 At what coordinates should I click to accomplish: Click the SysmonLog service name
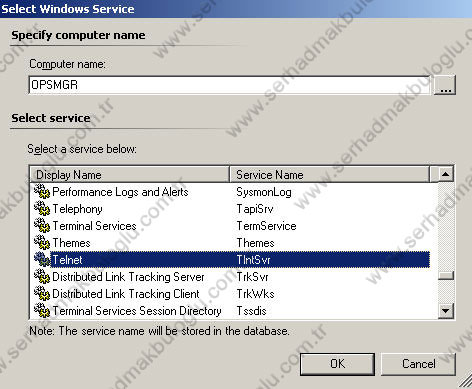click(264, 192)
